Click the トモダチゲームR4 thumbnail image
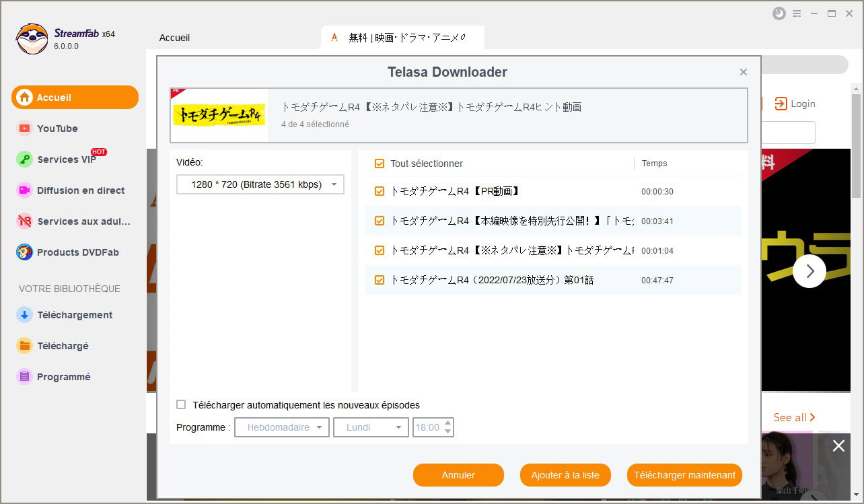864x504 pixels. pyautogui.click(x=219, y=115)
